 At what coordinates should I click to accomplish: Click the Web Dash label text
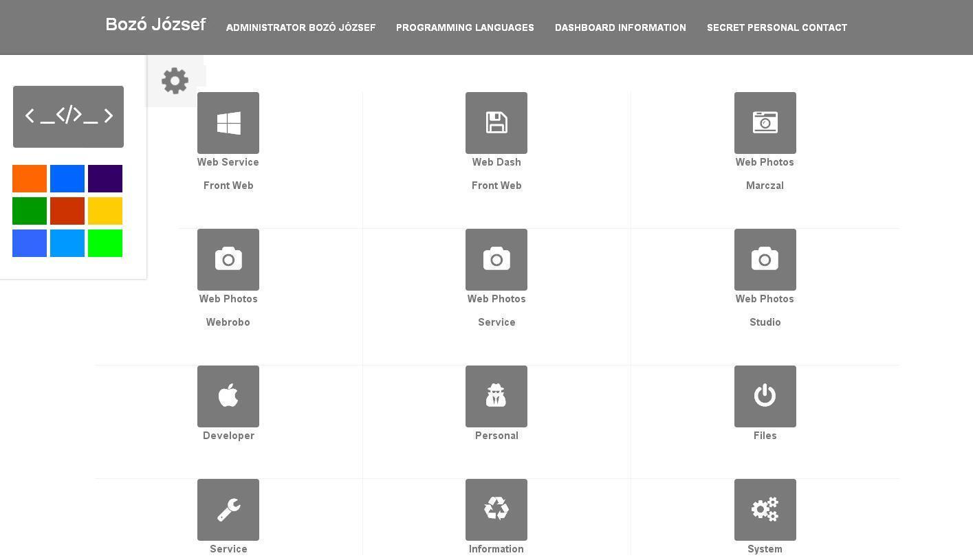(496, 162)
